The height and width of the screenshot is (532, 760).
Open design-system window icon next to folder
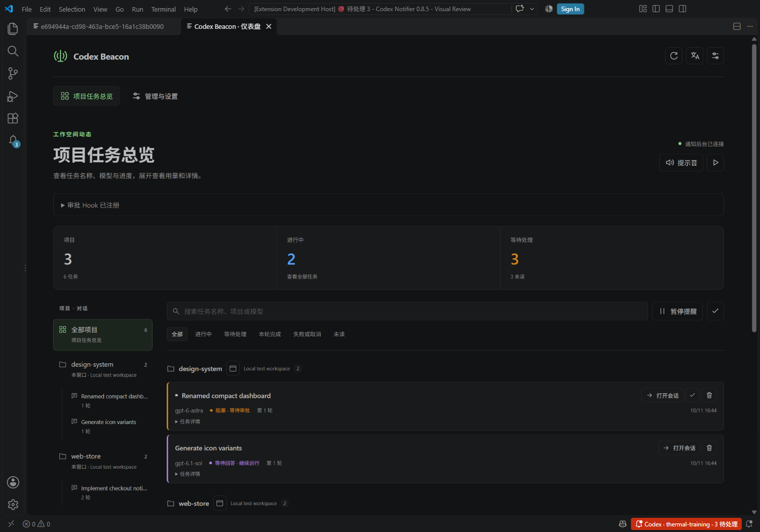tap(233, 368)
